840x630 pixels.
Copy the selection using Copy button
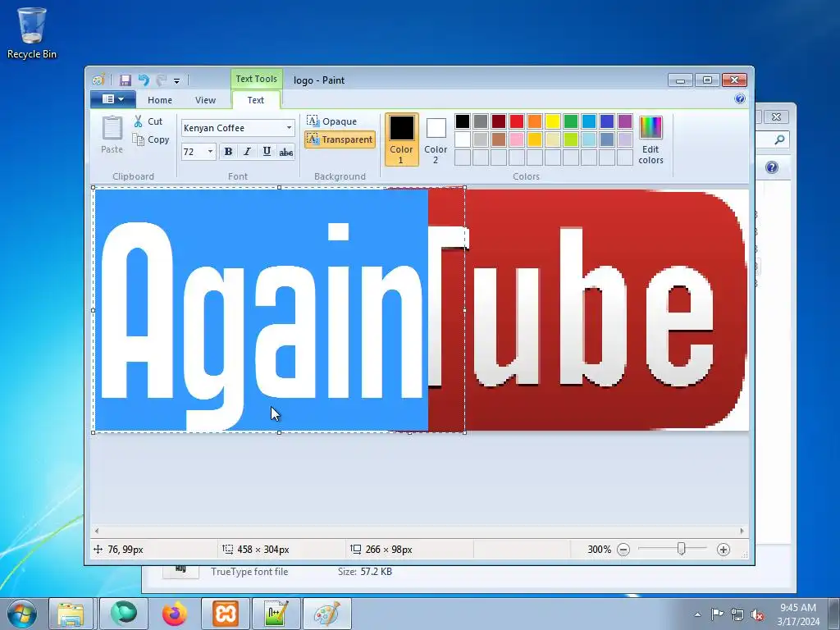[x=152, y=139]
